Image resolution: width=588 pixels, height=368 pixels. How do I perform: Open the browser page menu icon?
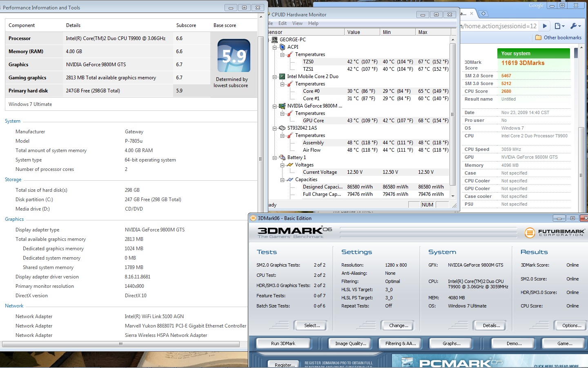(x=559, y=26)
